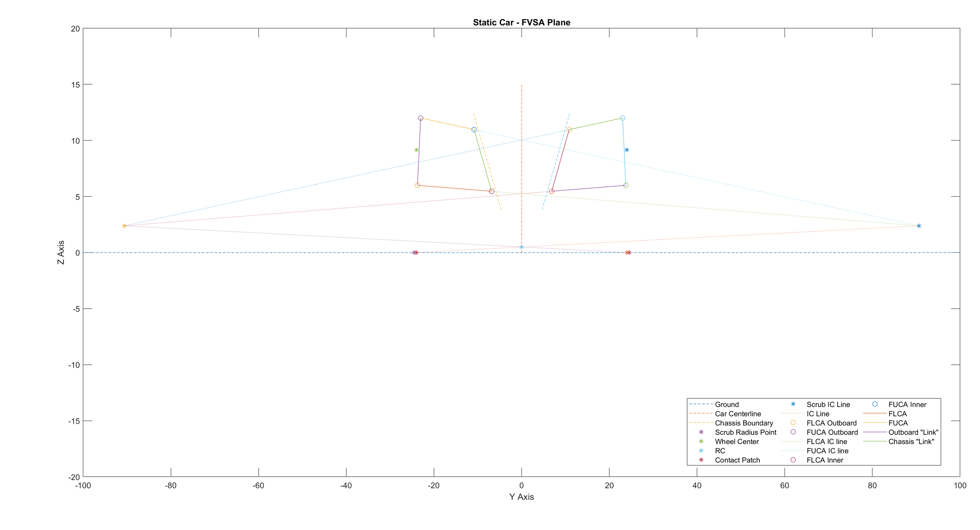Click purple FUCA Outboard circle icon in legend
This screenshot has height=530, width=980.
(x=793, y=432)
